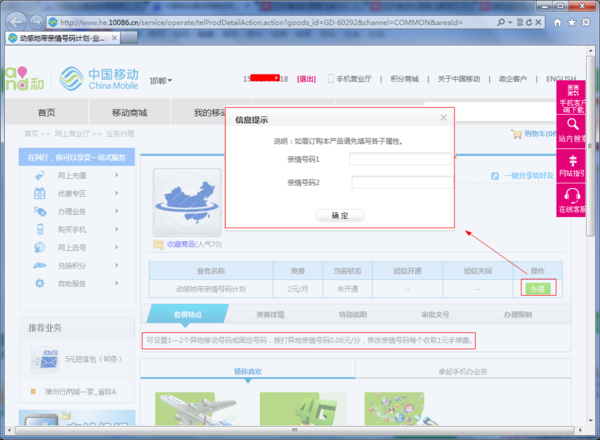Click the 5元短信包 SMS envelope icon
This screenshot has width=600, height=440.
[x=45, y=359]
